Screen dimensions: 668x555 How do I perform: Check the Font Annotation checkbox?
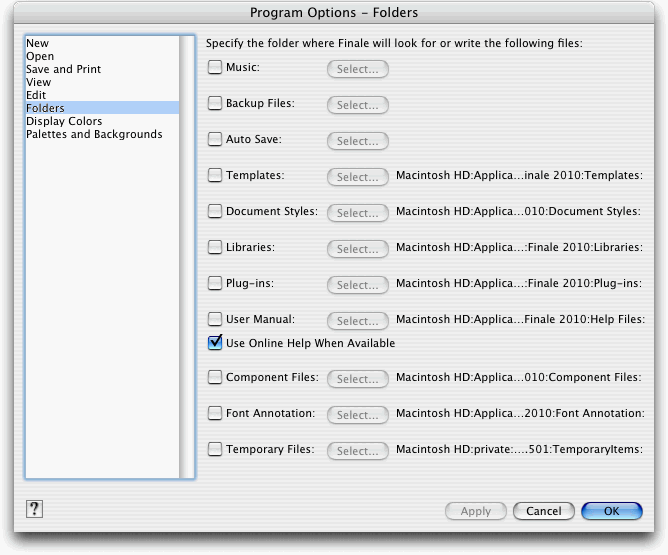pyautogui.click(x=215, y=413)
